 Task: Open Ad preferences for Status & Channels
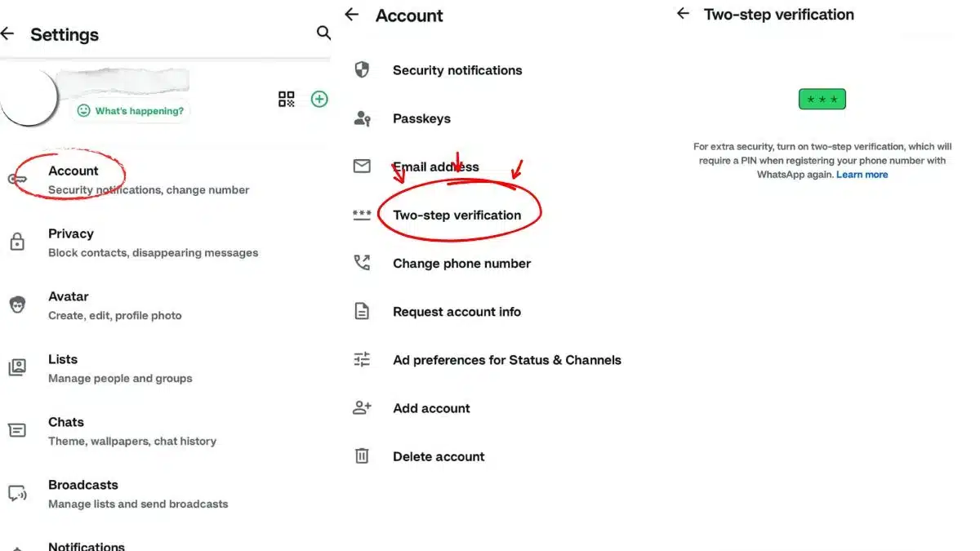[x=506, y=360]
